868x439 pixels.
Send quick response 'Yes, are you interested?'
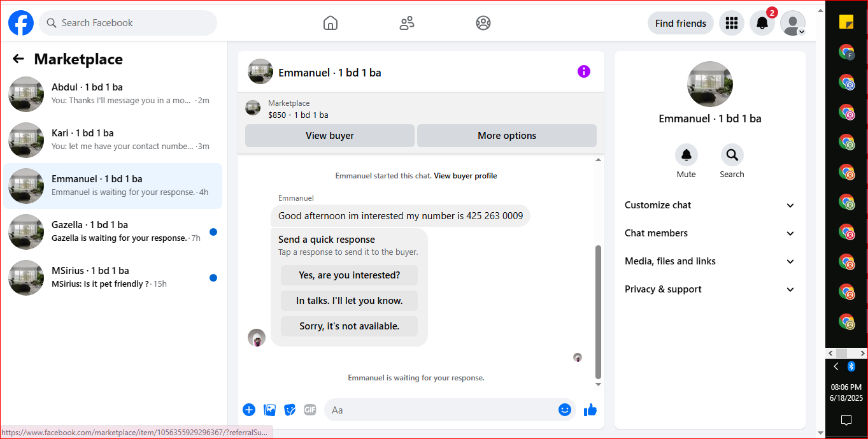tap(349, 275)
